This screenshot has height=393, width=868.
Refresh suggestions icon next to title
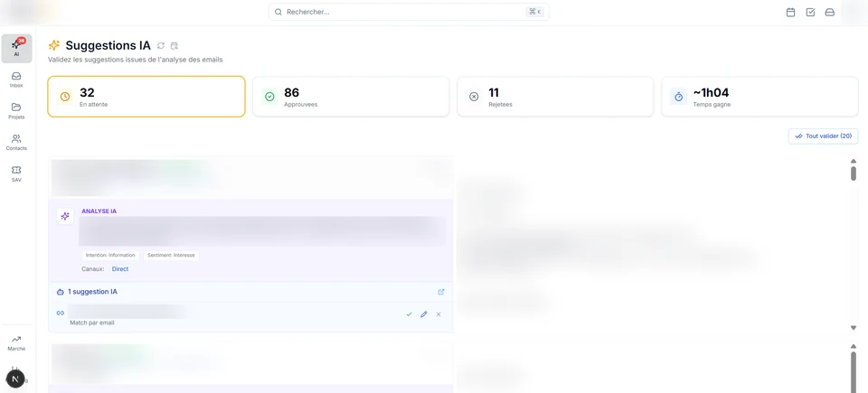(161, 45)
